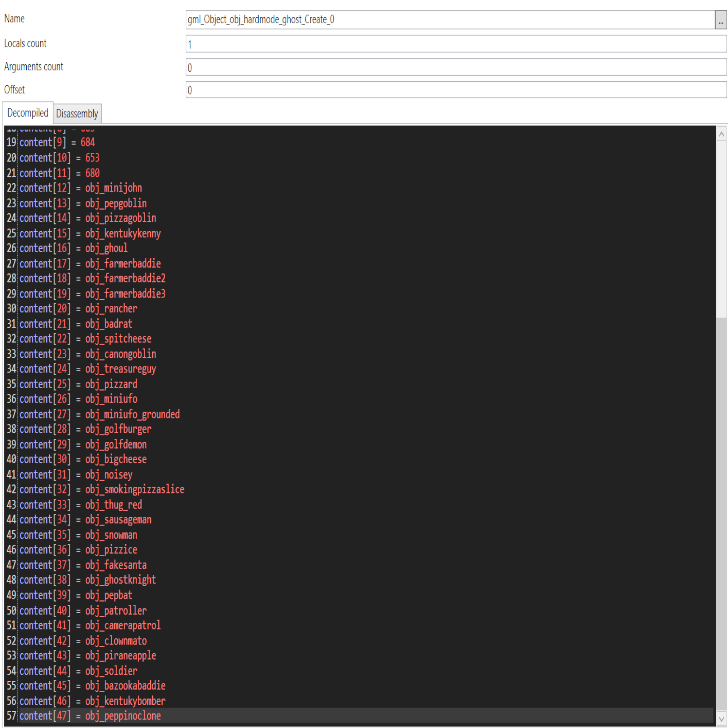Viewport: 728px width, 728px height.
Task: Click obj_ghostknight on line 48
Action: tap(120, 579)
